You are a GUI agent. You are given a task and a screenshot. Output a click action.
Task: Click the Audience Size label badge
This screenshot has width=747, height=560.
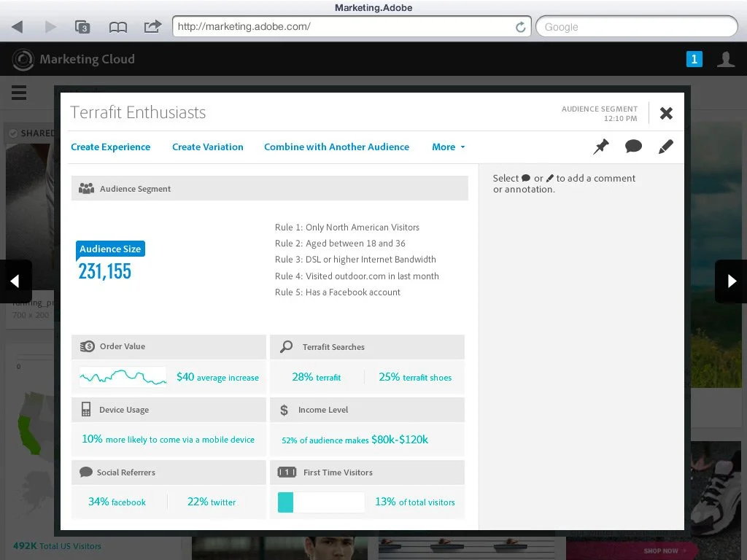point(110,249)
